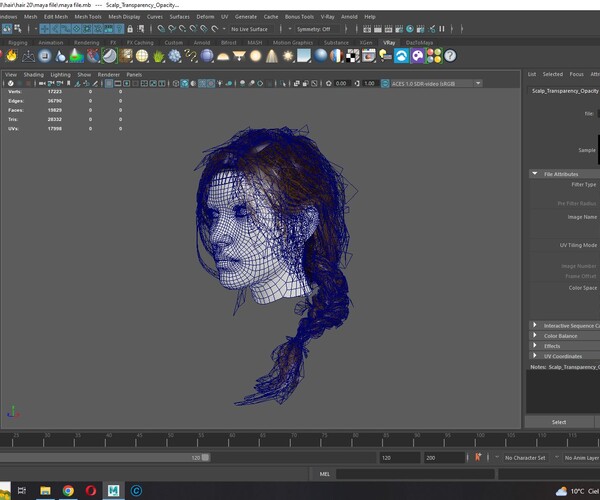600x500 pixels.
Task: Click the V-Ray dome camera shelf icon
Action: point(45,56)
